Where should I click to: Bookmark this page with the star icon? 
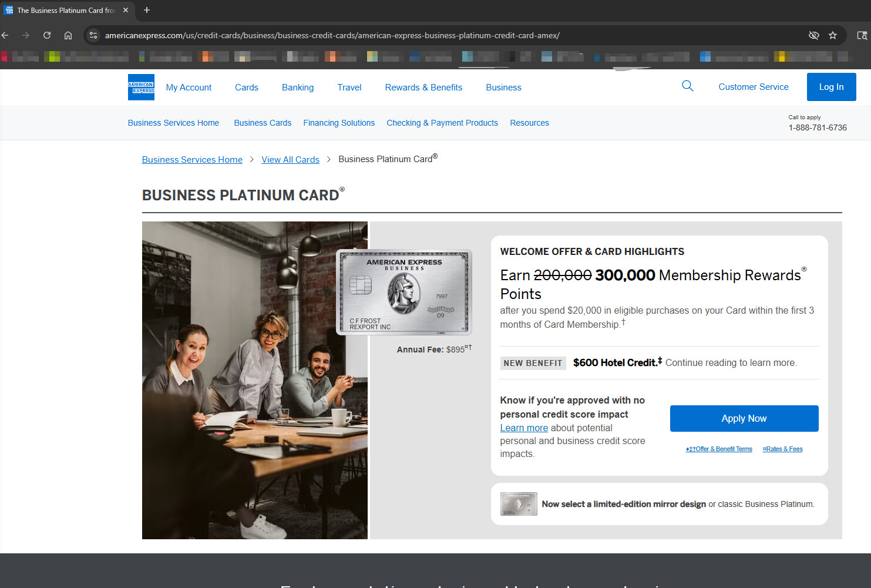pos(832,35)
